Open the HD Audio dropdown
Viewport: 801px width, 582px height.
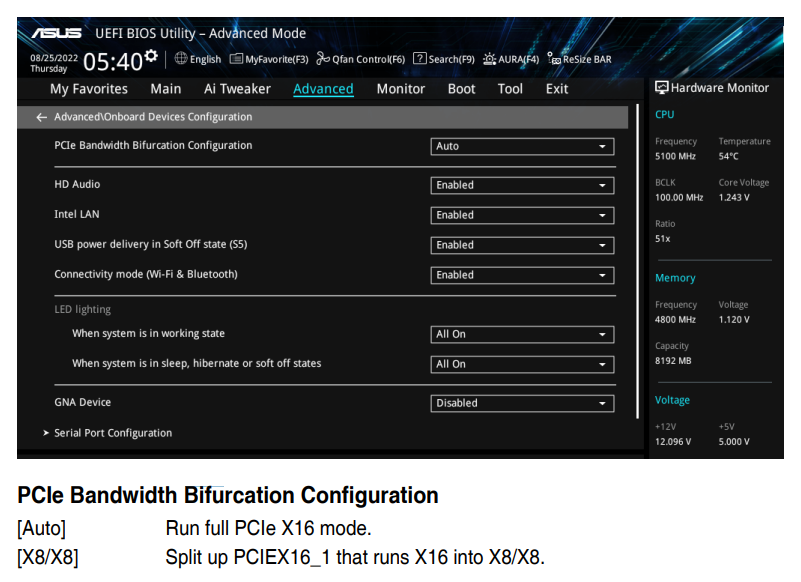pos(522,185)
